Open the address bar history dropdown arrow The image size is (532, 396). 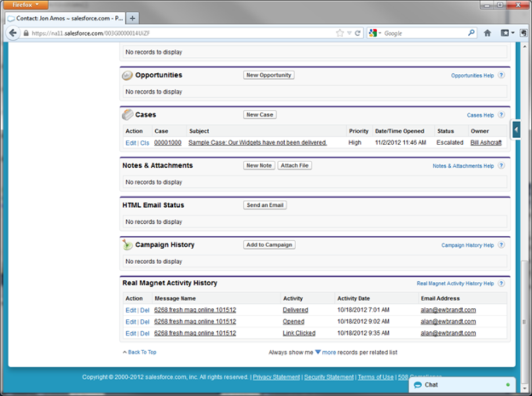349,33
